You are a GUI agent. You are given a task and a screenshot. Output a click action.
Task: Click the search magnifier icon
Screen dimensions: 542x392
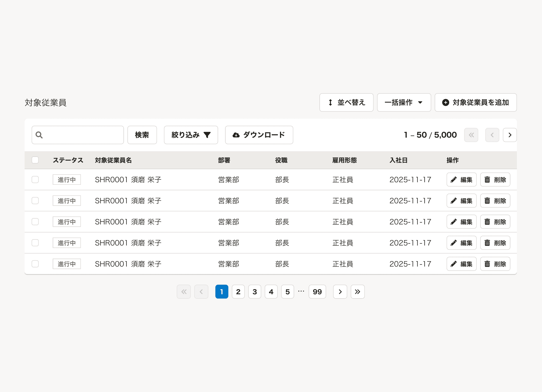click(x=39, y=135)
